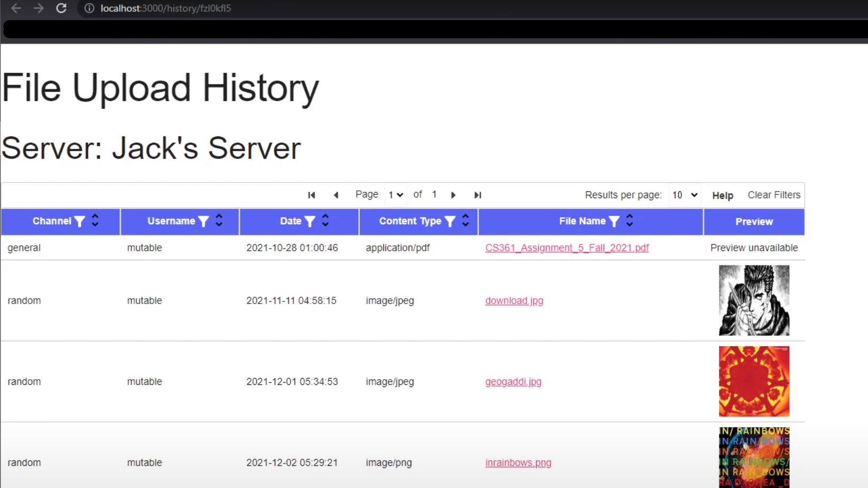Open the File Name column filter

point(613,221)
